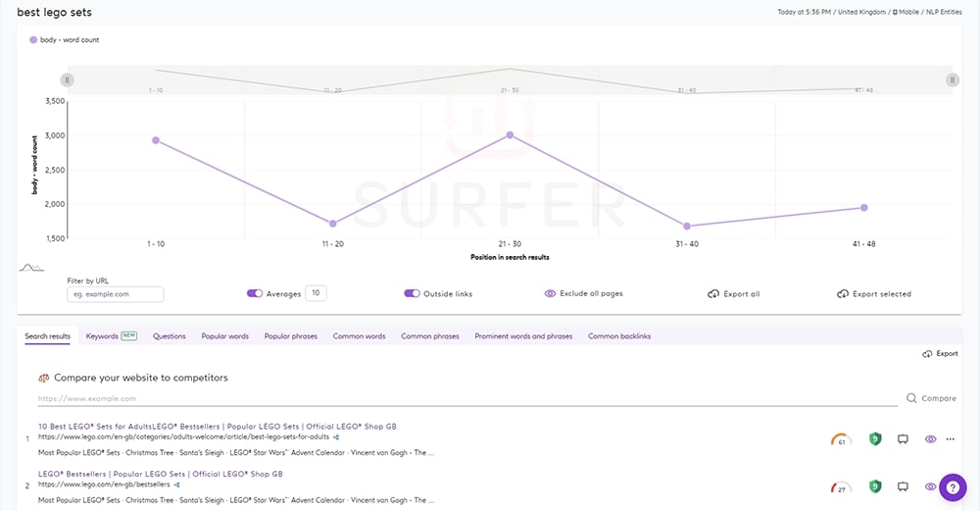
Task: Switch to the Questions tab
Action: point(170,335)
